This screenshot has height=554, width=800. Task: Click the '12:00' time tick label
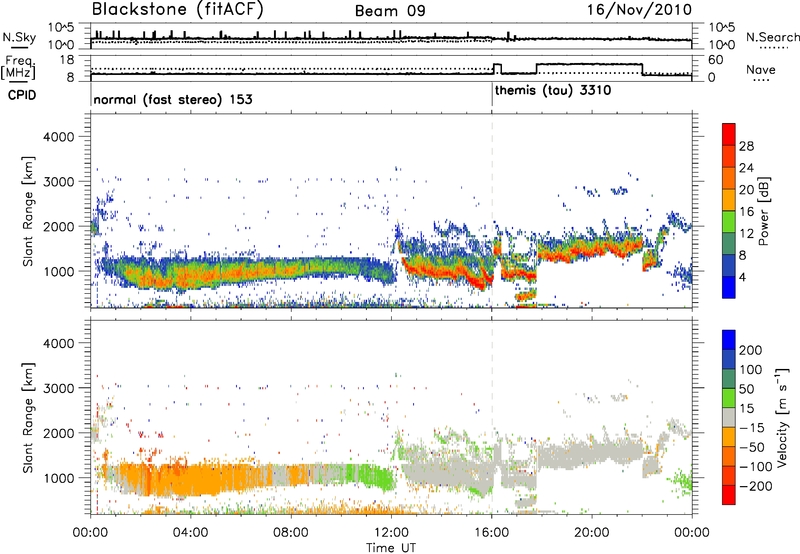click(x=391, y=533)
